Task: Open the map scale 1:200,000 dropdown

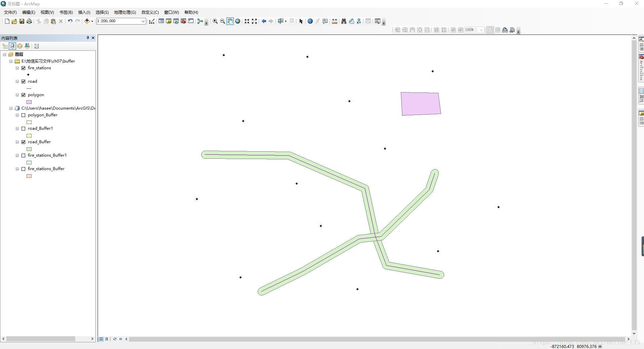Action: click(143, 21)
